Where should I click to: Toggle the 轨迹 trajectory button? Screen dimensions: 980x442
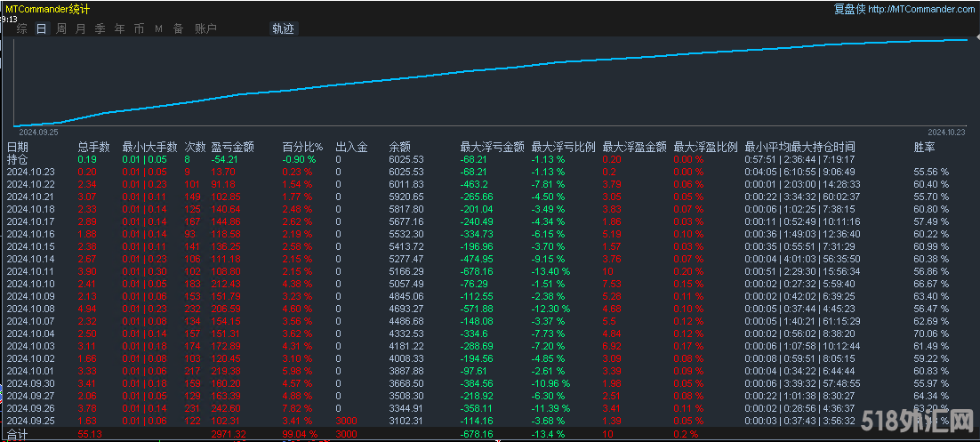click(283, 28)
